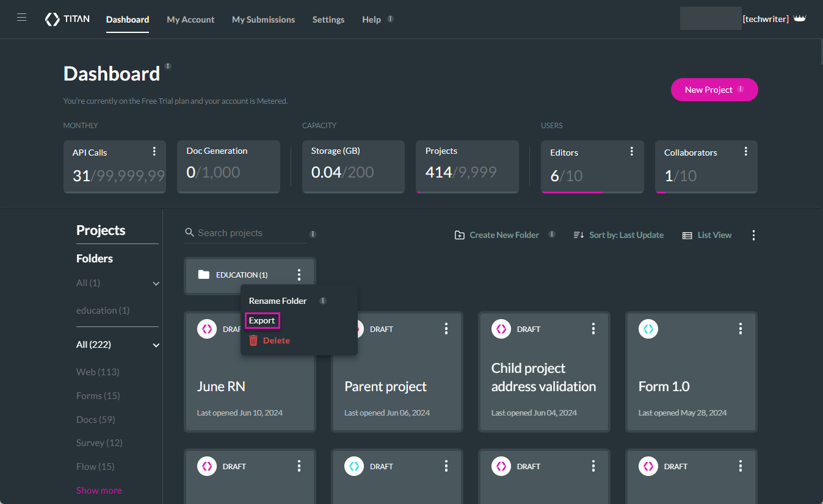Switch projects to List View
The height and width of the screenshot is (504, 823).
click(707, 235)
